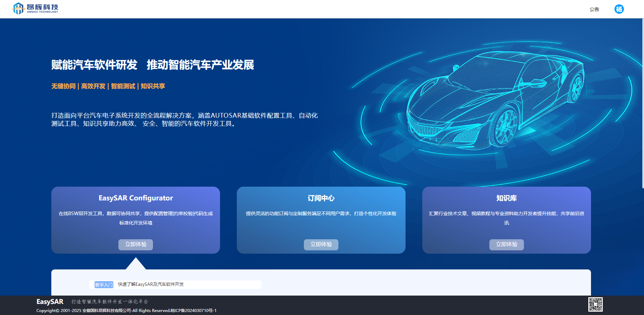Viewport: 644px width, 315px height.
Task: Click 立即体验 under EasySAR Configurator
Action: point(136,245)
